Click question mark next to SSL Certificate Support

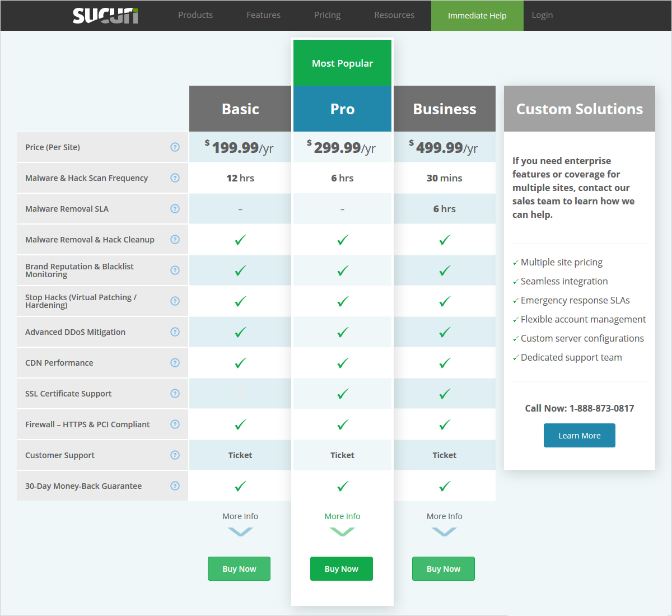click(x=175, y=394)
